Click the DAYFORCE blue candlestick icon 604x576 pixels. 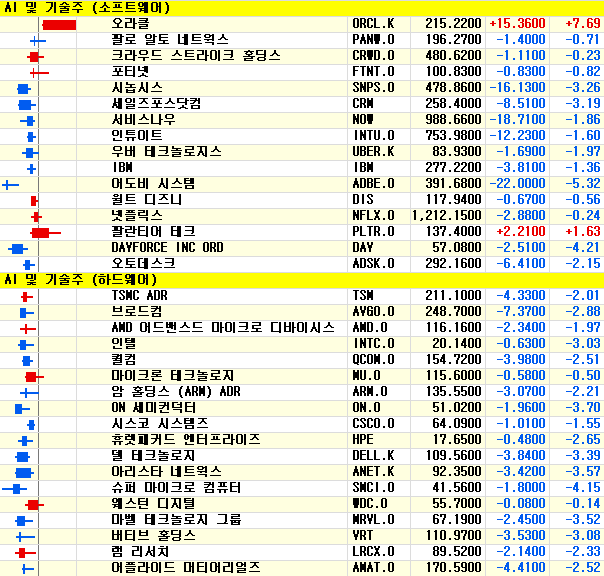click(18, 249)
